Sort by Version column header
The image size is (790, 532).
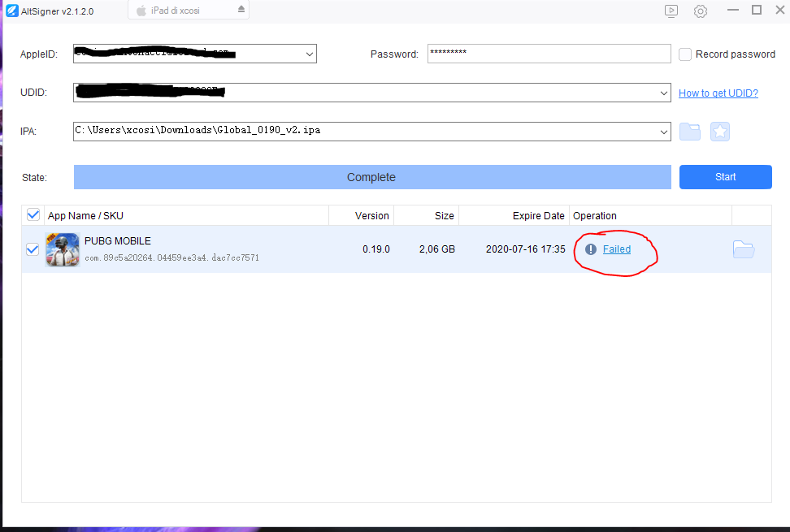pos(361,215)
